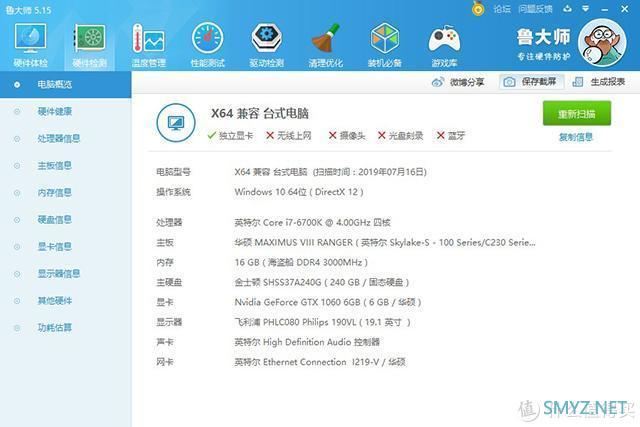Launch 性能测试 performance test icon

point(208,45)
